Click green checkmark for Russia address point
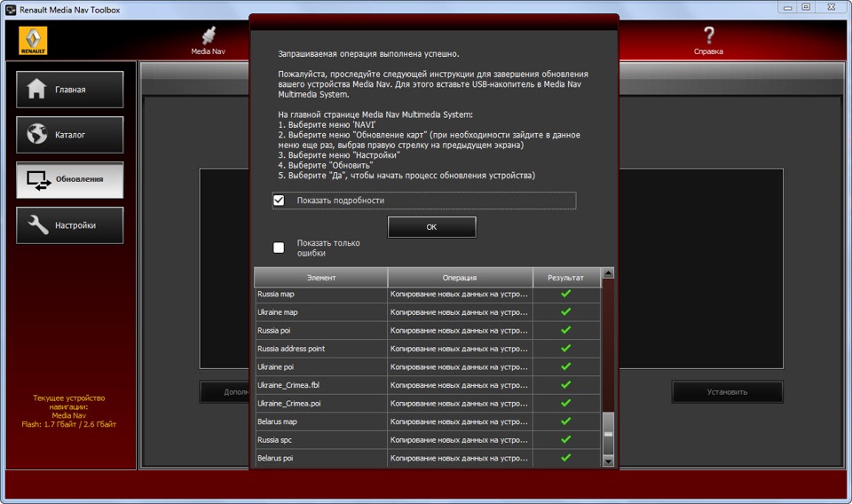Screen dimensions: 852x504 point(565,348)
